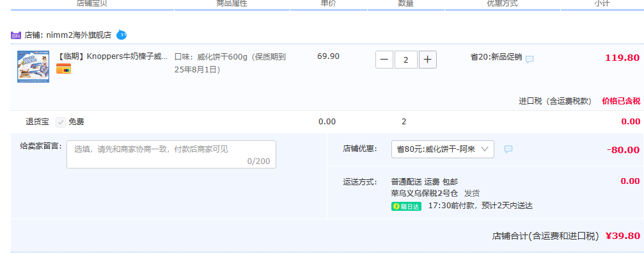Click the -80.00 discount amount

623,150
